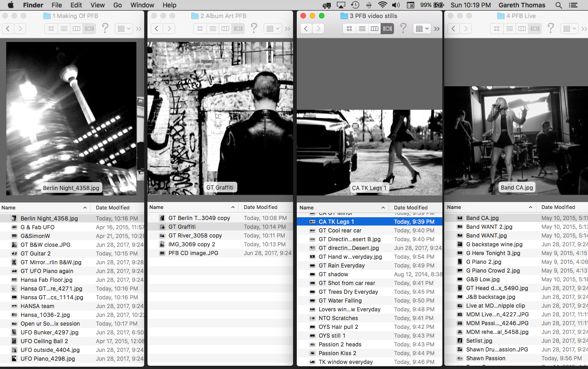Click the GT Graffiti cover flow image
Screen dimensions: 588x369
pyautogui.click(x=220, y=119)
